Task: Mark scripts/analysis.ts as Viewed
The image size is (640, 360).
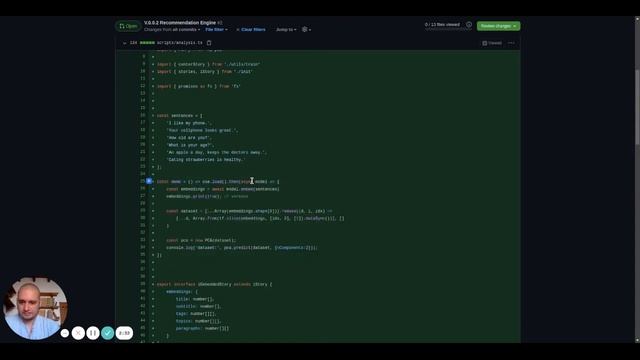Action: (x=492, y=43)
